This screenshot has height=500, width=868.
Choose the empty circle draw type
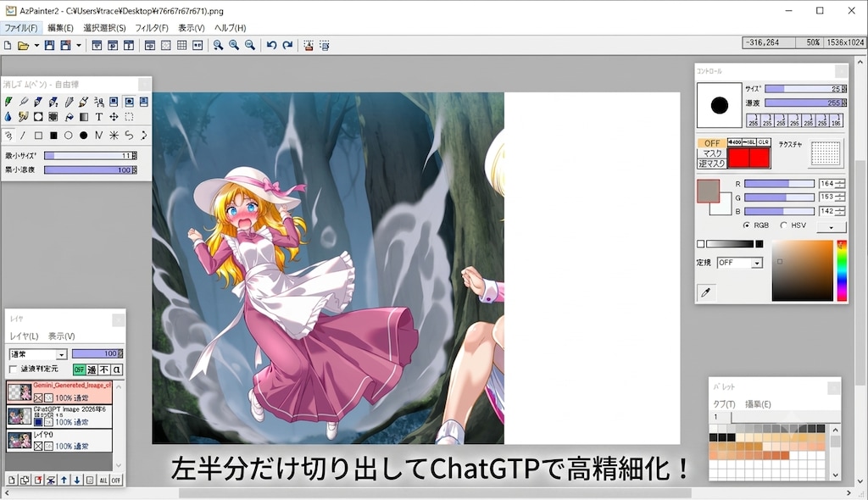[x=69, y=135]
